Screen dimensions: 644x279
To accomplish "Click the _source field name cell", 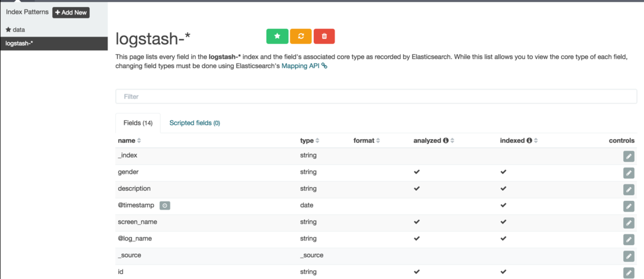I will click(130, 255).
